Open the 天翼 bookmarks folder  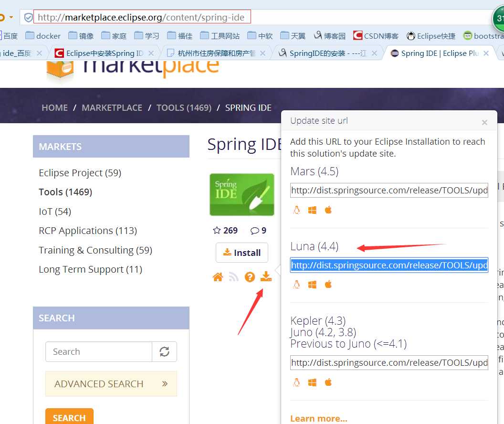tap(293, 36)
